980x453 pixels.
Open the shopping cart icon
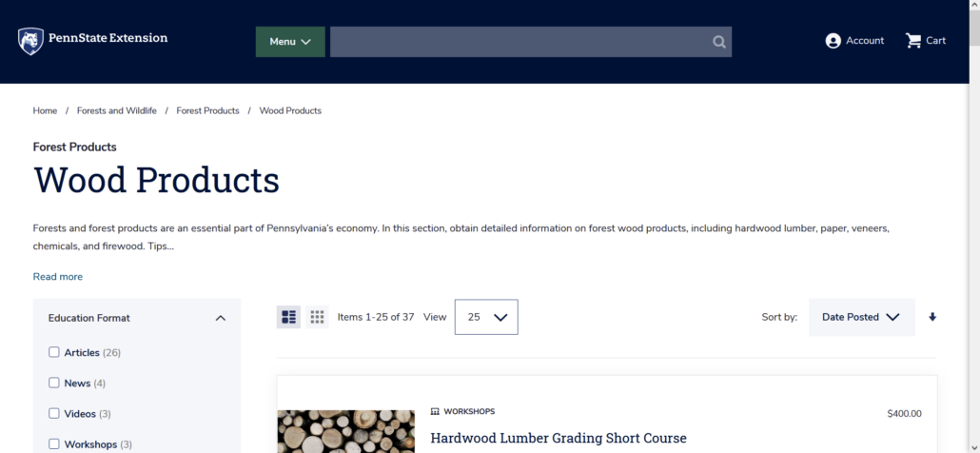coord(913,41)
